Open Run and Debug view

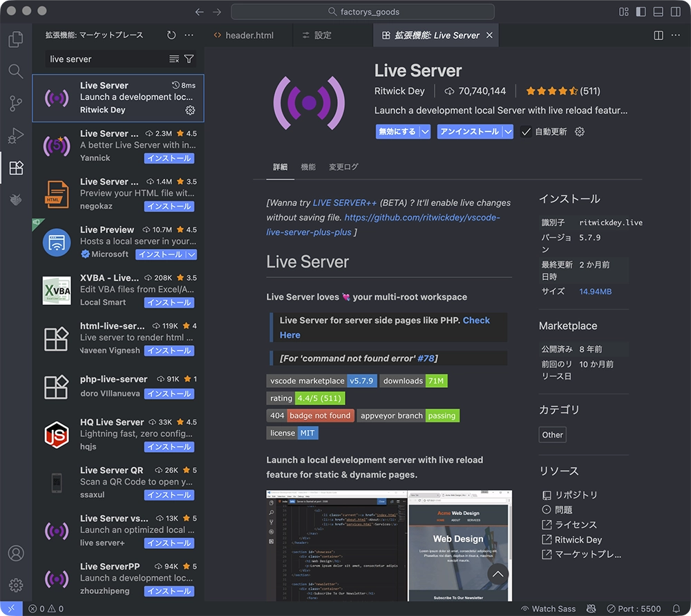(x=15, y=136)
